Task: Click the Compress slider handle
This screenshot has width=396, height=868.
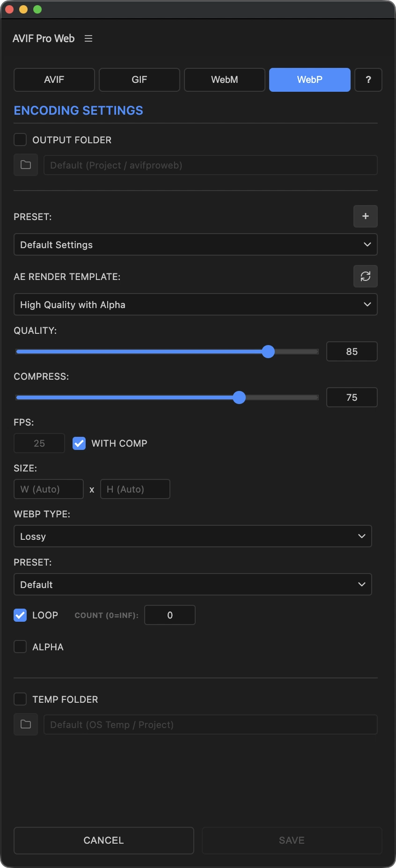Action: coord(239,397)
